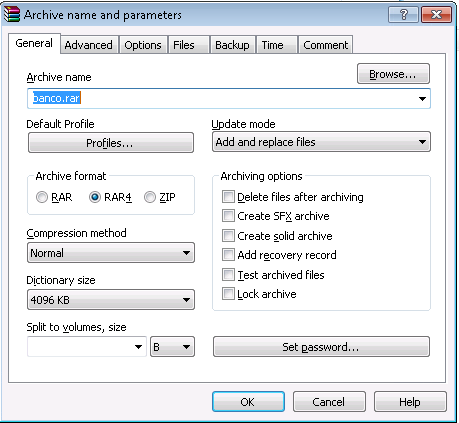
Task: Click the Archive name text field
Action: 229,99
